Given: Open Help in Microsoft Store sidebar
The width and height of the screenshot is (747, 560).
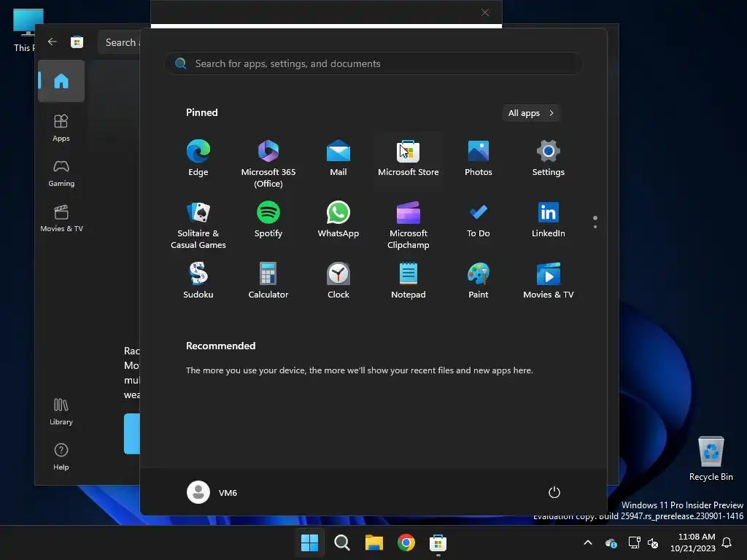Looking at the screenshot, I should (61, 456).
